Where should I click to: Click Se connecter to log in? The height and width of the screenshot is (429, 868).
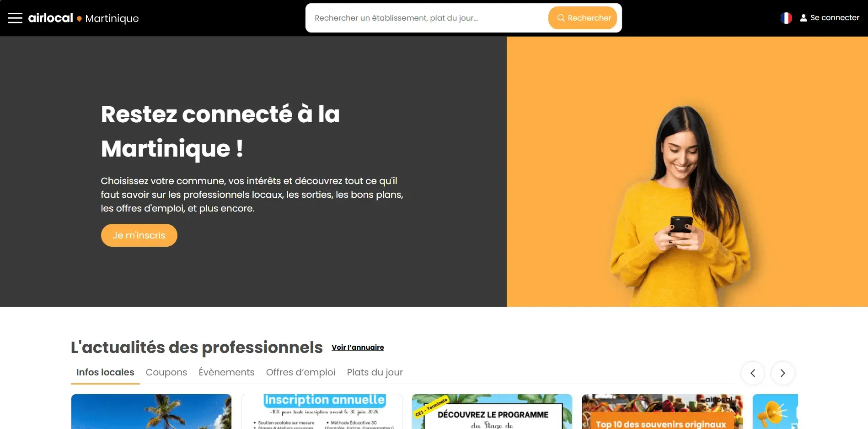point(835,18)
